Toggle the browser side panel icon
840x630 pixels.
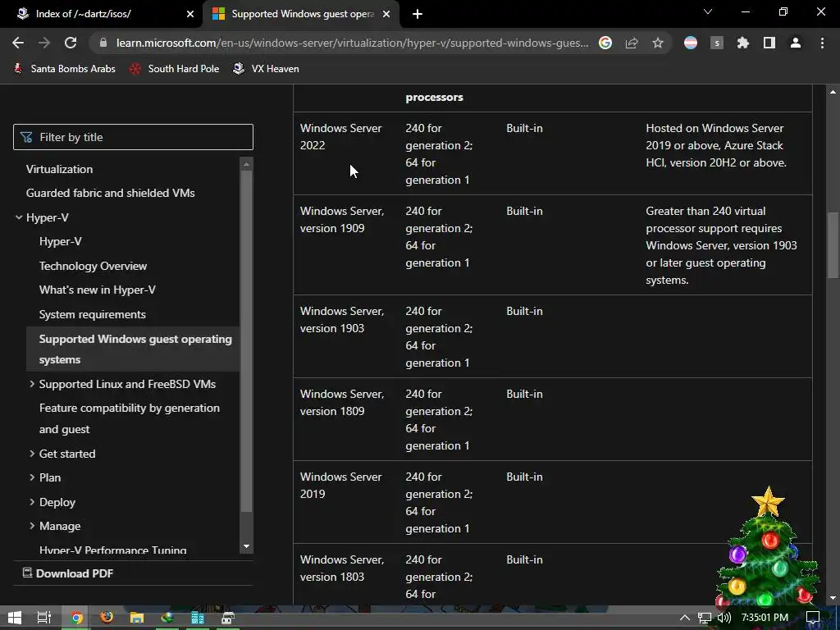[x=769, y=43]
